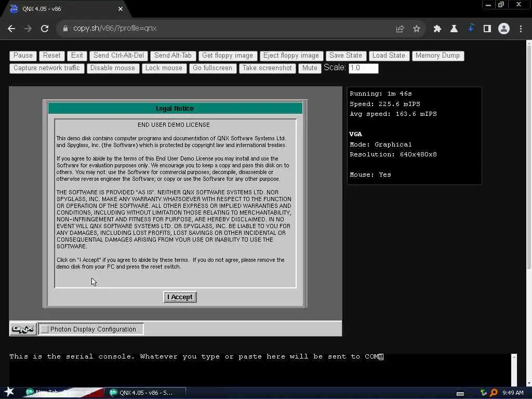Click the Mouse: Yes status line
The height and width of the screenshot is (399, 532).
pyautogui.click(x=370, y=175)
